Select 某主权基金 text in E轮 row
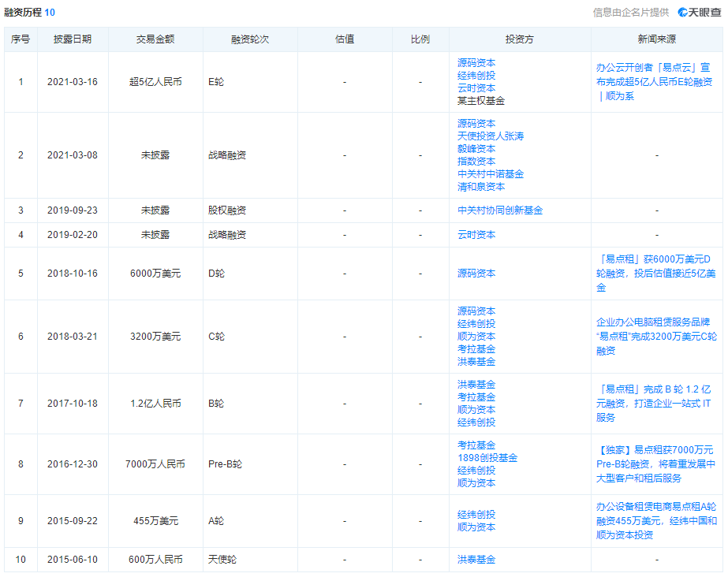 481,101
